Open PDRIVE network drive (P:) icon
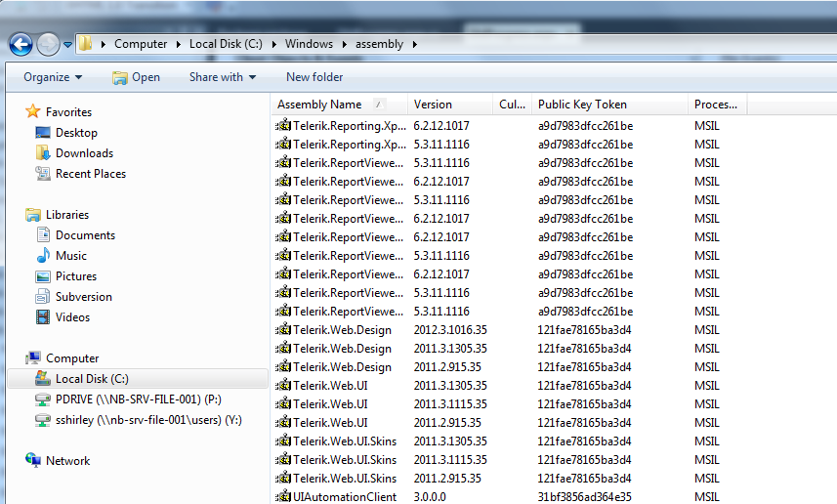 [x=43, y=399]
